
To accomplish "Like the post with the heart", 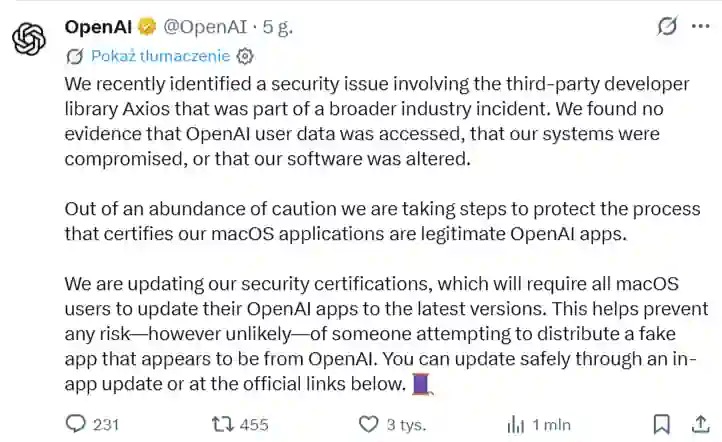I will tap(369, 423).
